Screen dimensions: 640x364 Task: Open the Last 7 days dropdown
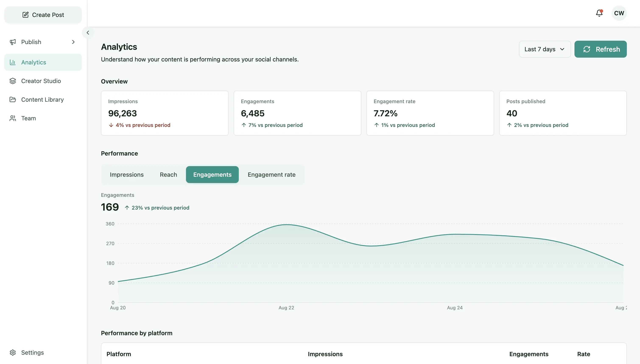pyautogui.click(x=545, y=49)
